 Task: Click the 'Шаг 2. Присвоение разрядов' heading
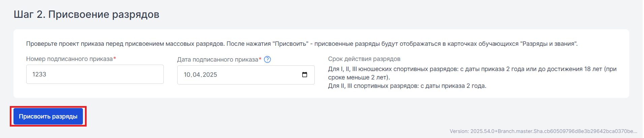tap(87, 14)
